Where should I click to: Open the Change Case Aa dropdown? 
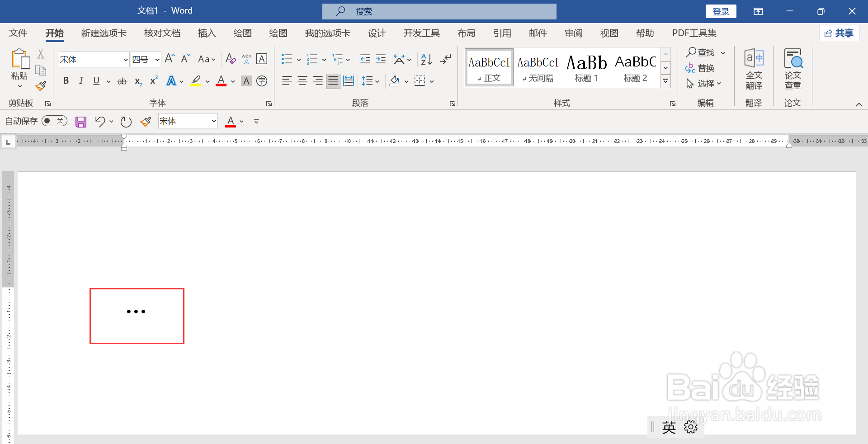(x=207, y=59)
